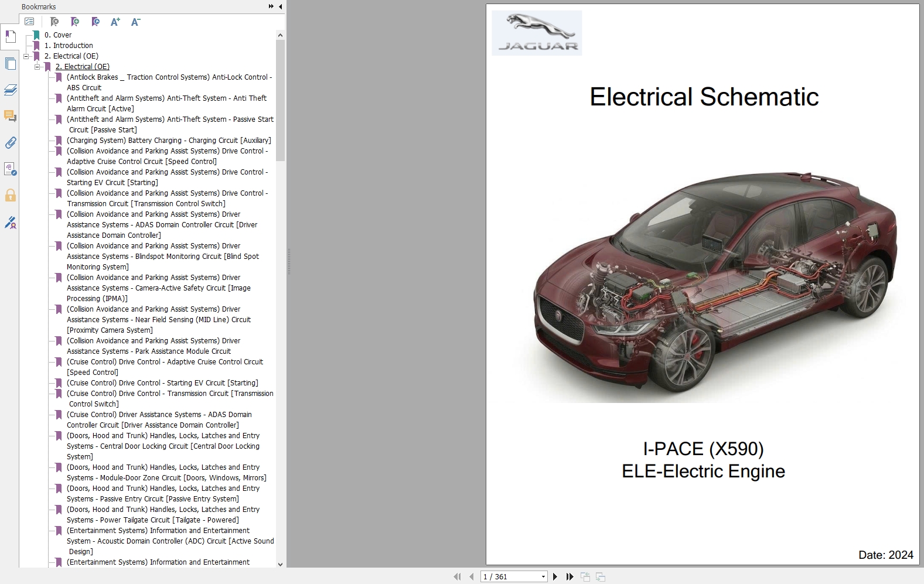Open the Pages thumbnails panel icon
Viewport: 924px width, 584px height.
point(10,63)
